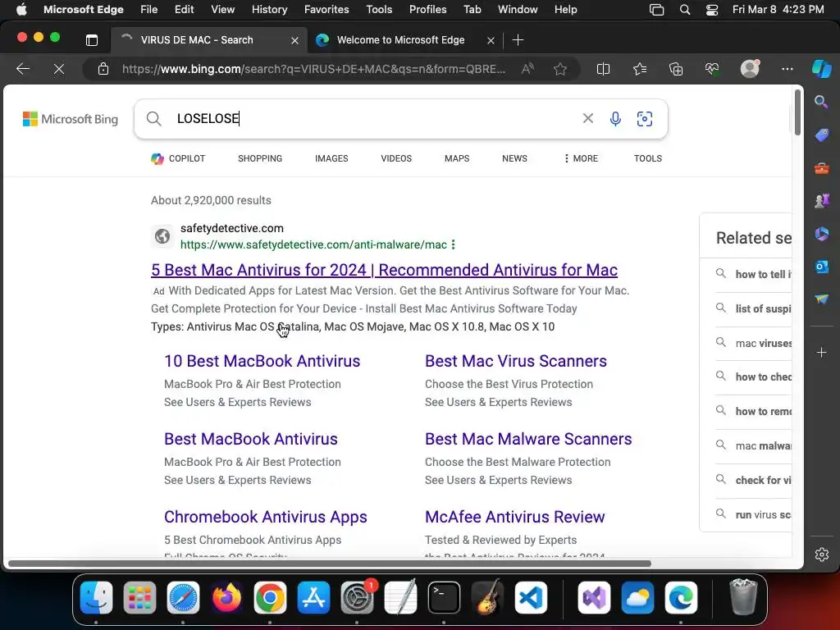840x630 pixels.
Task: Open the TOOLS search filter
Action: [648, 158]
